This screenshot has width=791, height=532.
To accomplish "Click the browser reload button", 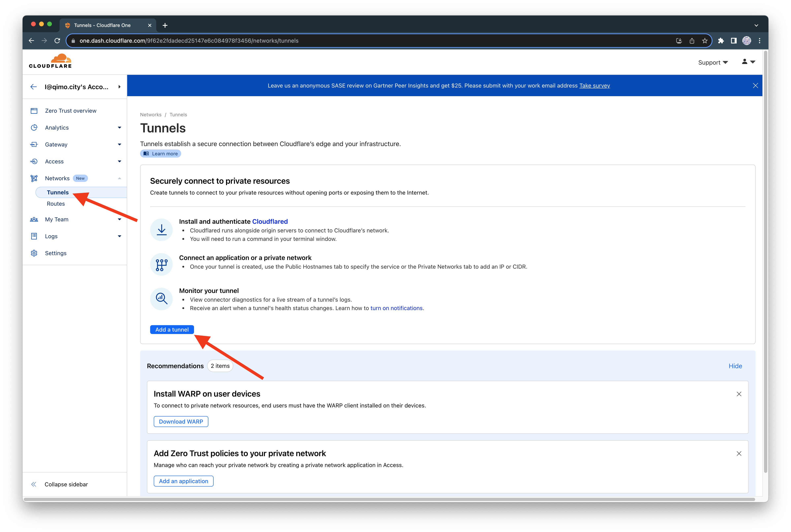I will pos(57,41).
